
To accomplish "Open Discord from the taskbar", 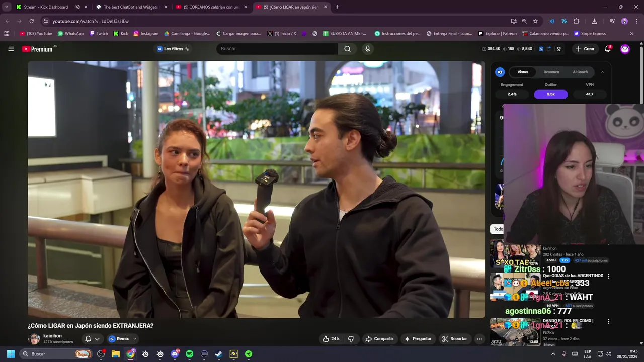I will tap(175, 354).
